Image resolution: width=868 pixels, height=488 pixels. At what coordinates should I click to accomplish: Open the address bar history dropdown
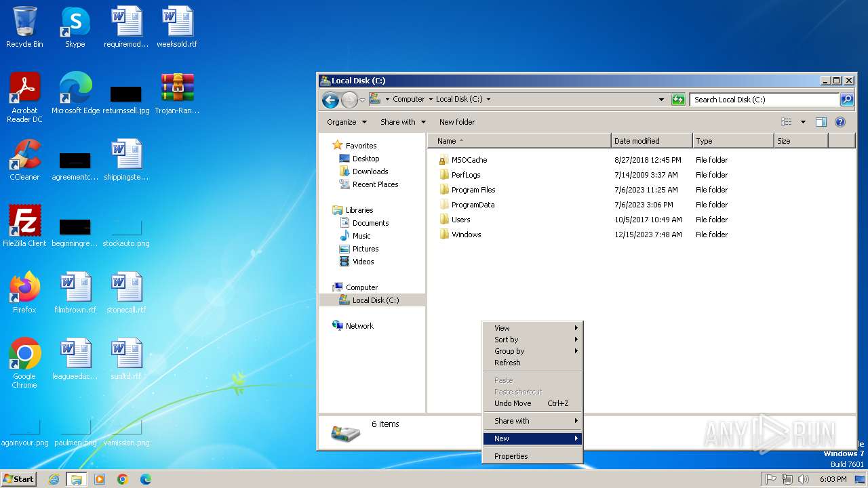[x=662, y=99]
